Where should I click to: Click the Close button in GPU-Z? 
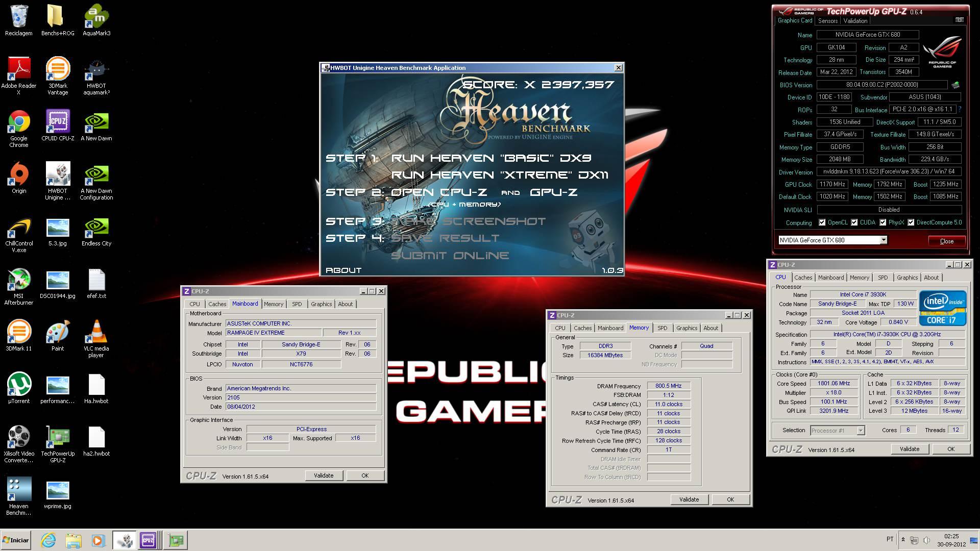pos(946,241)
